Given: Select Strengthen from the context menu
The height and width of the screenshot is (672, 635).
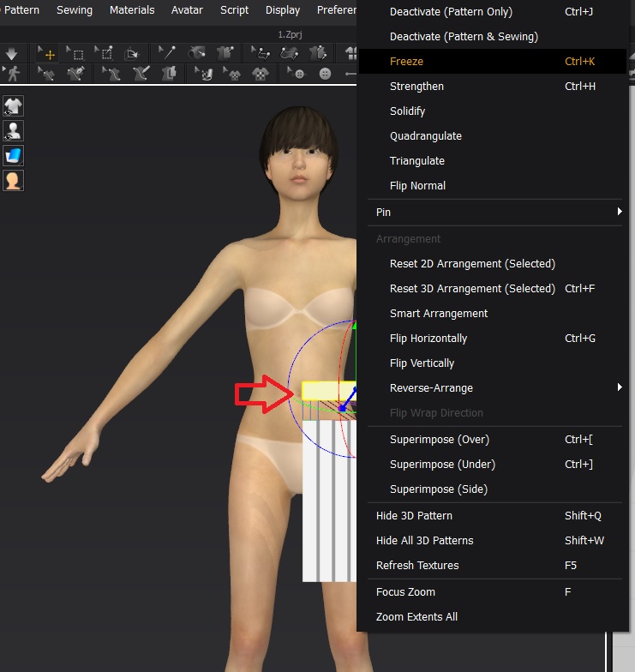Looking at the screenshot, I should [492, 86].
